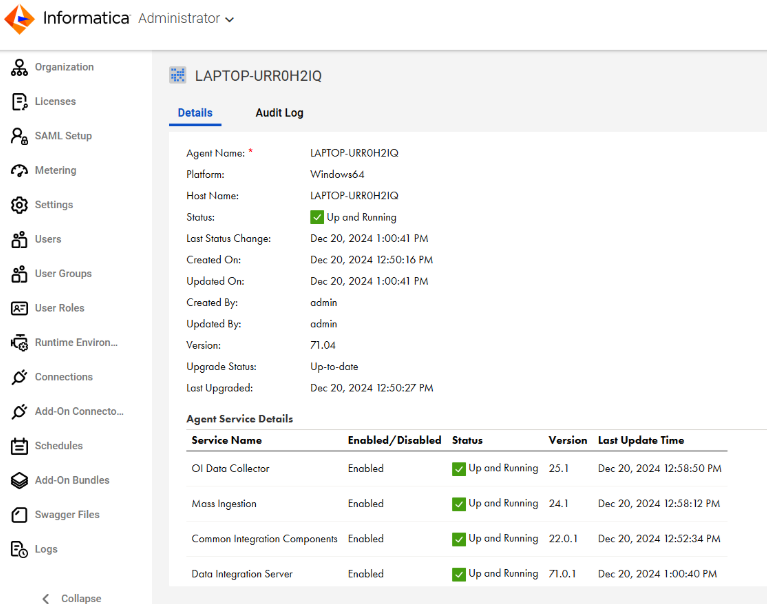767x604 pixels.
Task: Click the version 71.0.1 cell
Action: pos(562,574)
